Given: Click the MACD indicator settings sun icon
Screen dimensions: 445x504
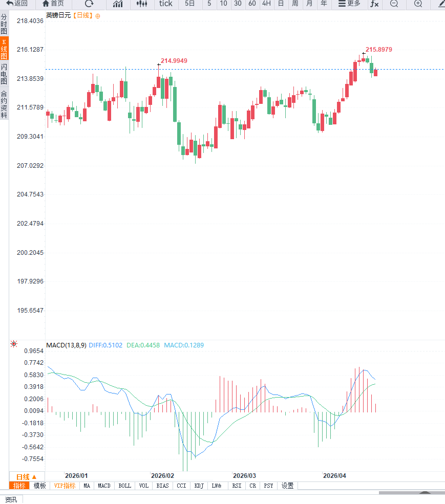Looking at the screenshot, I should coord(14,344).
